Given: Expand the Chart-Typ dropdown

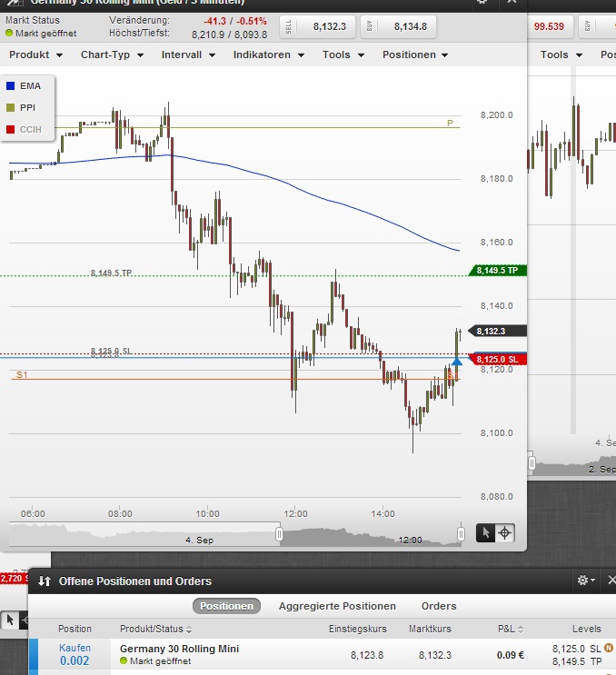Looking at the screenshot, I should (111, 55).
